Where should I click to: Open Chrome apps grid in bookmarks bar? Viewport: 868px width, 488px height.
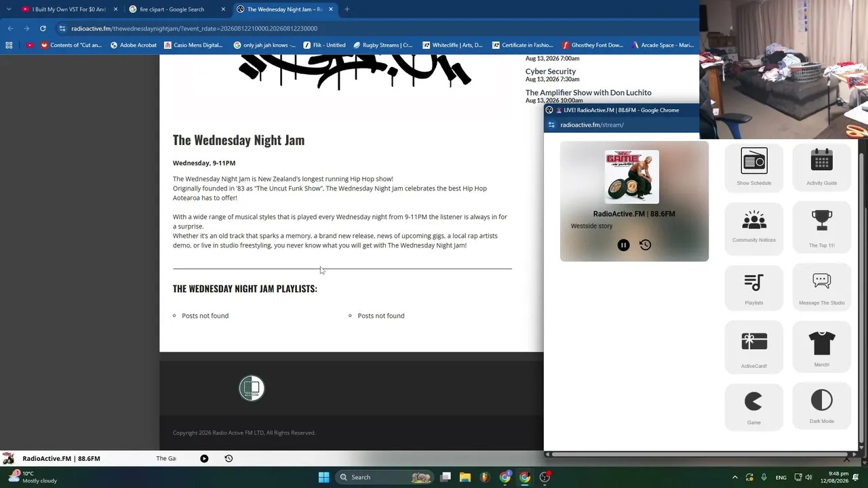[x=9, y=45]
